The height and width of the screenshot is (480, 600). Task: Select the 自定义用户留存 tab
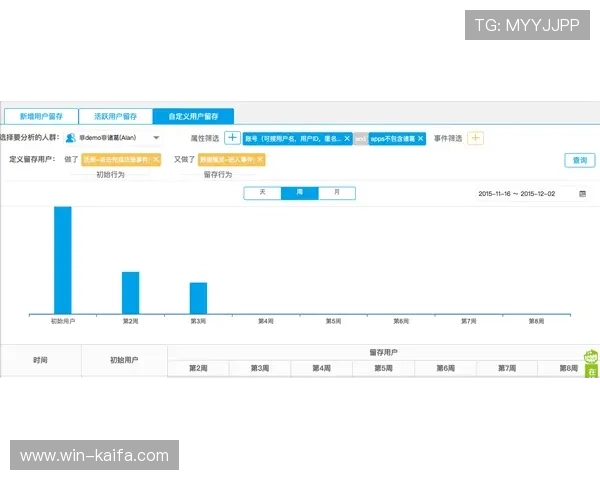point(193,116)
